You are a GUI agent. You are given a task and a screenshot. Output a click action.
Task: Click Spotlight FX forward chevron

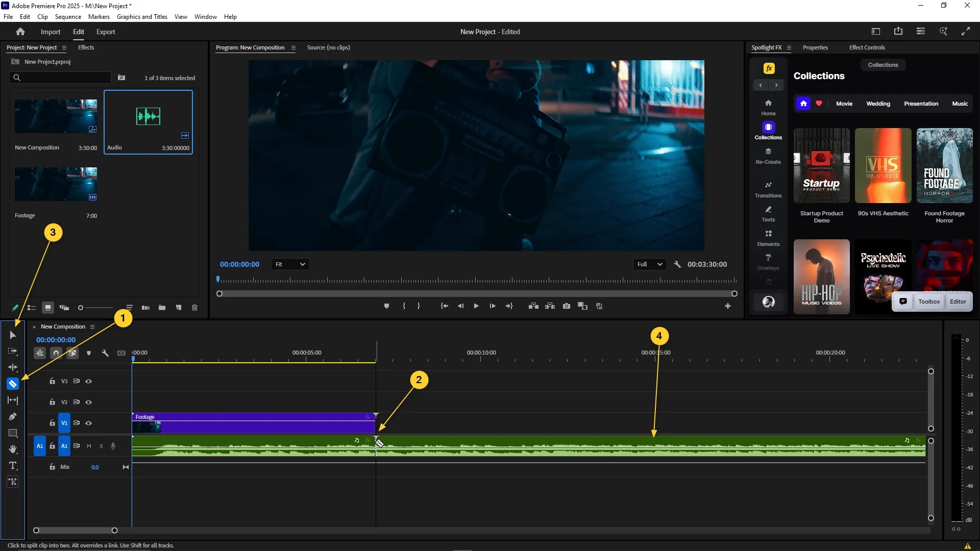(x=776, y=85)
